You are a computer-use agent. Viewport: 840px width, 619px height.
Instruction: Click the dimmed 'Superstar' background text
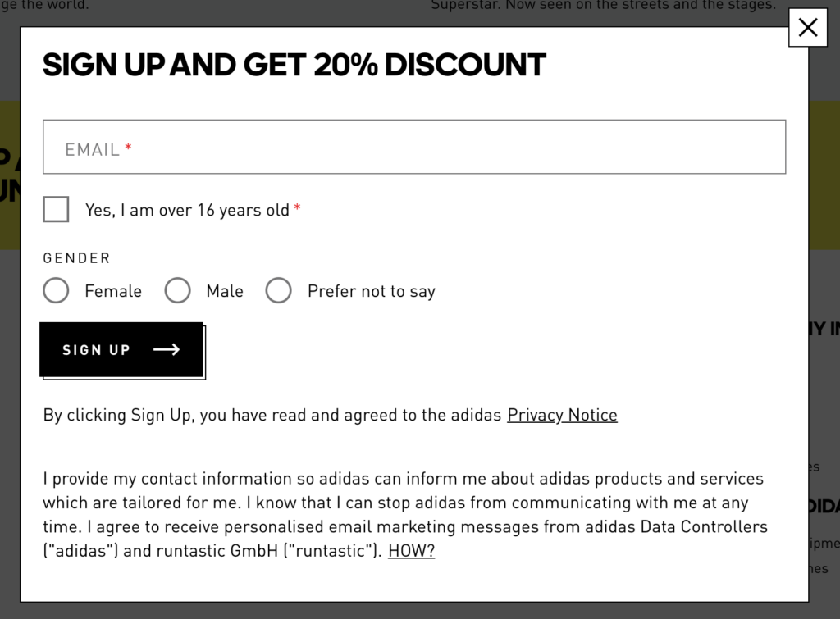603,5
